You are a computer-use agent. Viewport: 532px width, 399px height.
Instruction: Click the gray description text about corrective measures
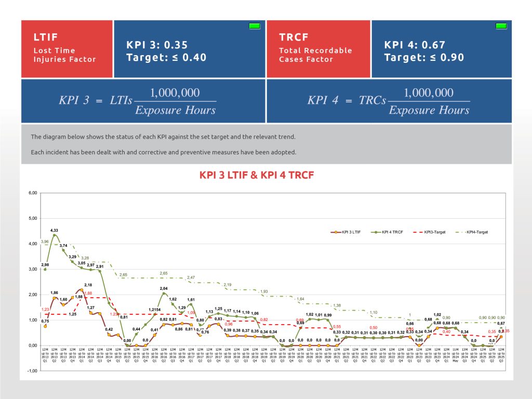tap(163, 152)
